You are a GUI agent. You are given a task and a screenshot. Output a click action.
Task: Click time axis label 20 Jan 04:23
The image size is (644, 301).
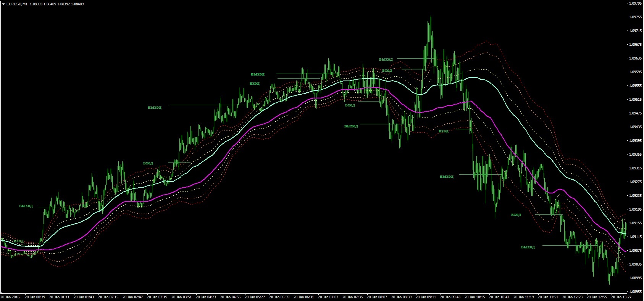(206, 297)
